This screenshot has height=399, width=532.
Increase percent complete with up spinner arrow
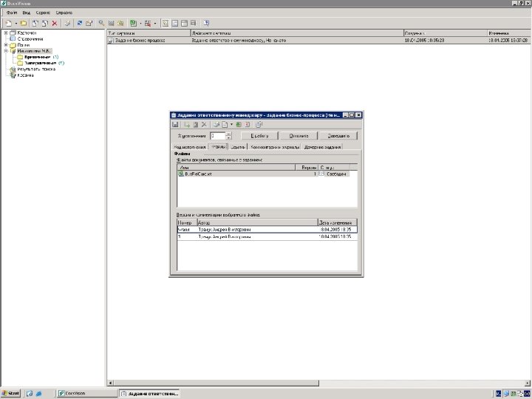click(x=228, y=134)
